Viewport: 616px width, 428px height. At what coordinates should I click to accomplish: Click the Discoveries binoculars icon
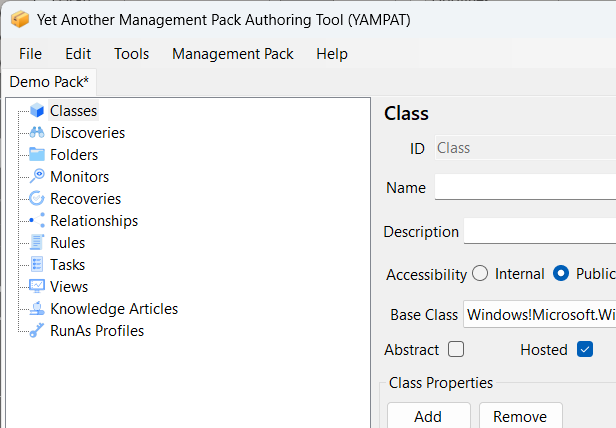coord(37,133)
